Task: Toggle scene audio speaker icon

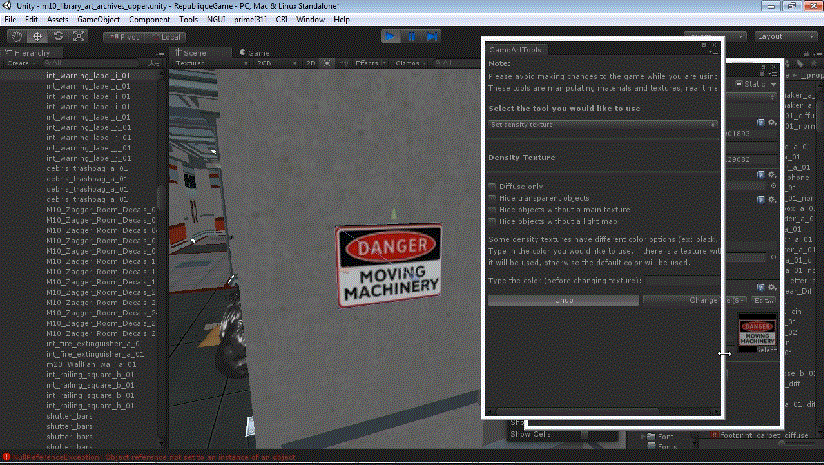Action: pyautogui.click(x=344, y=64)
